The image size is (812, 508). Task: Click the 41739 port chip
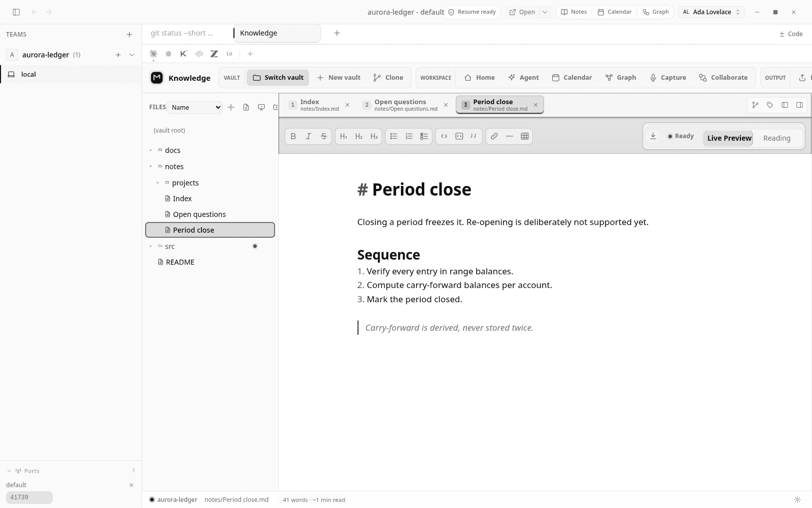click(29, 497)
